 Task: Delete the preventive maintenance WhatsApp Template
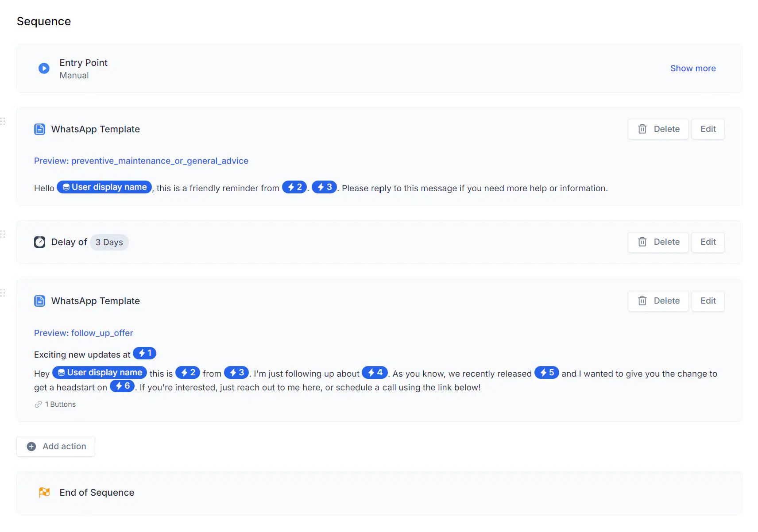658,129
